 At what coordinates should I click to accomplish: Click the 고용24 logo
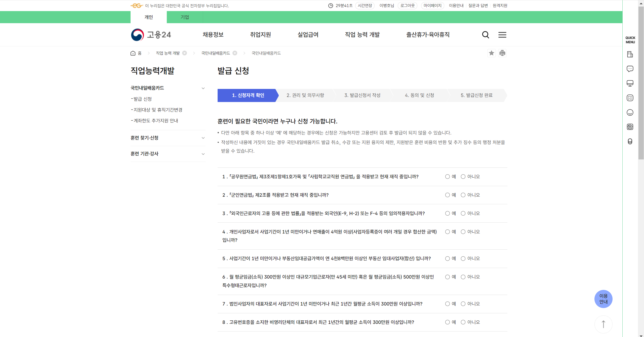pos(151,35)
